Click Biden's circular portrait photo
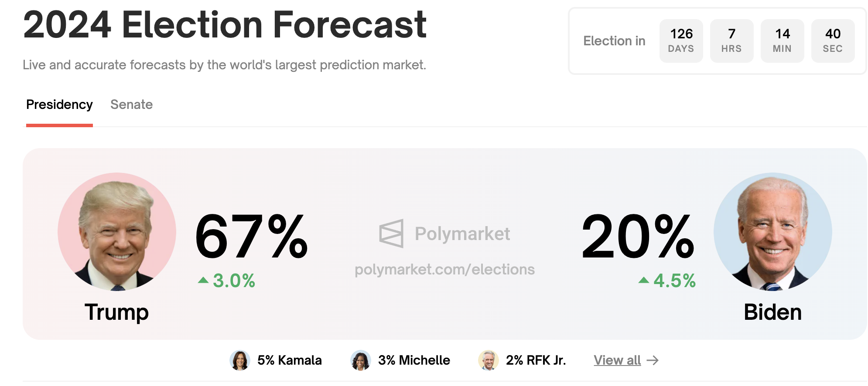 pos(772,232)
